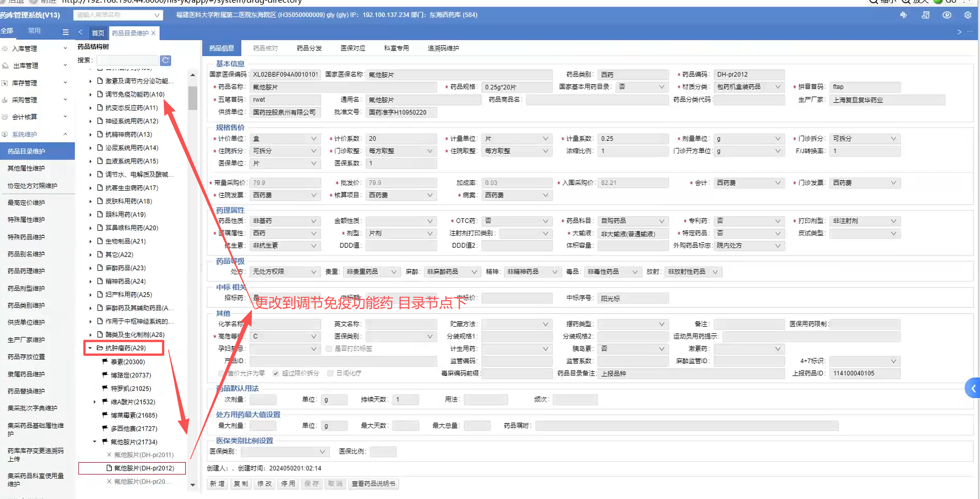Open the 计价单位 dropdown

click(313, 139)
